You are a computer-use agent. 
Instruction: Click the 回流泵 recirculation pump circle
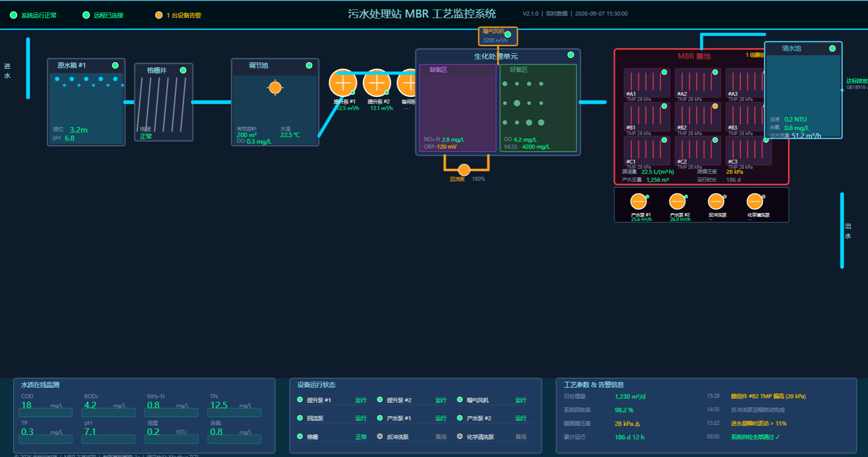click(464, 170)
